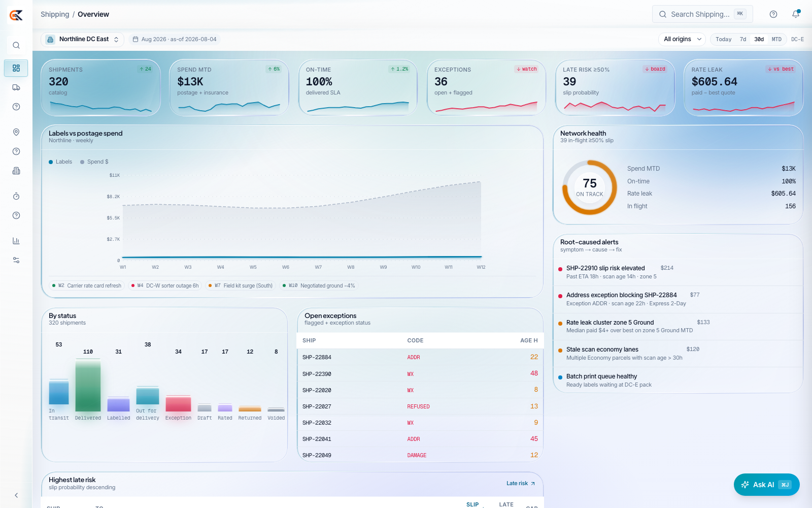The height and width of the screenshot is (508, 812).
Task: Focus the Search Shipping field
Action: coord(702,14)
